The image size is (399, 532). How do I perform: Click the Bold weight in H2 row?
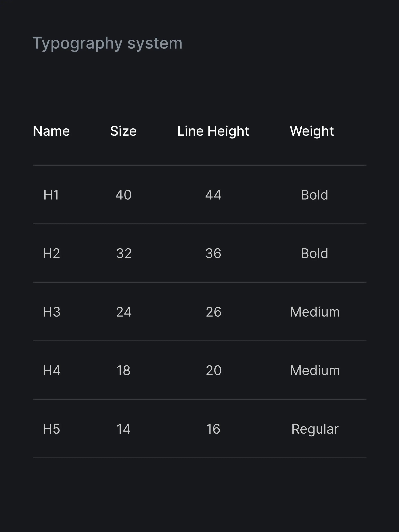click(x=314, y=253)
